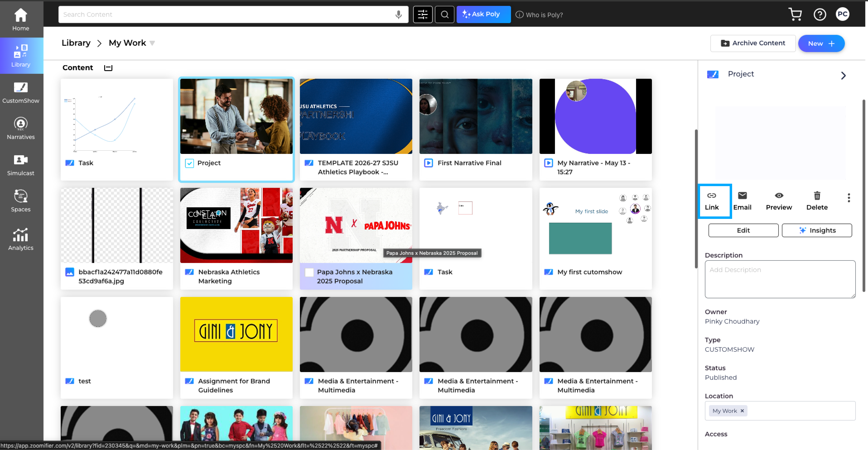Open Analytics in the sidebar
The image size is (868, 450).
(21, 239)
